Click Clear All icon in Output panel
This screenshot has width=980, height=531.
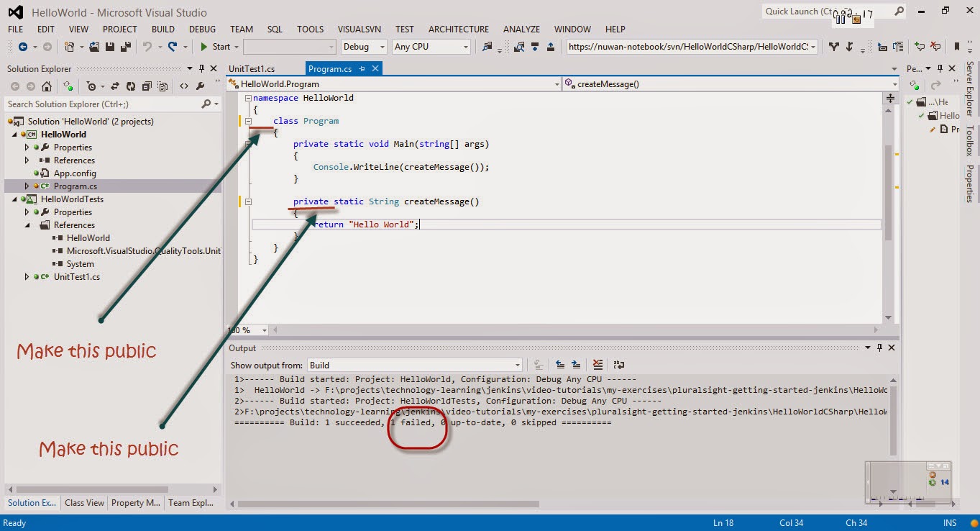coord(597,365)
